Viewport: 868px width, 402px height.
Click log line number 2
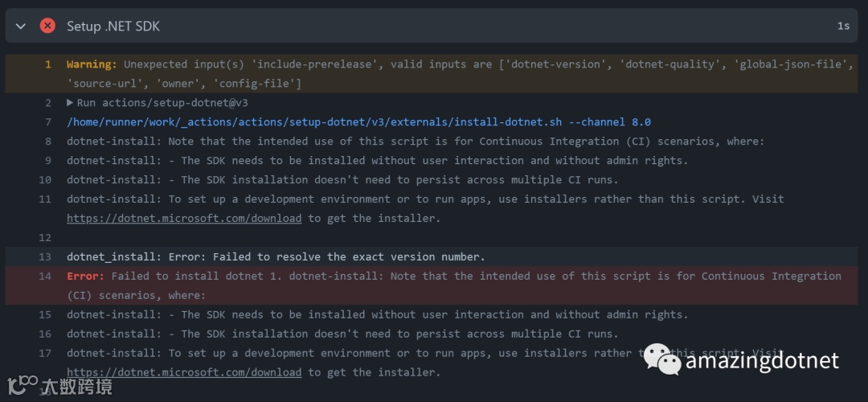[x=47, y=103]
